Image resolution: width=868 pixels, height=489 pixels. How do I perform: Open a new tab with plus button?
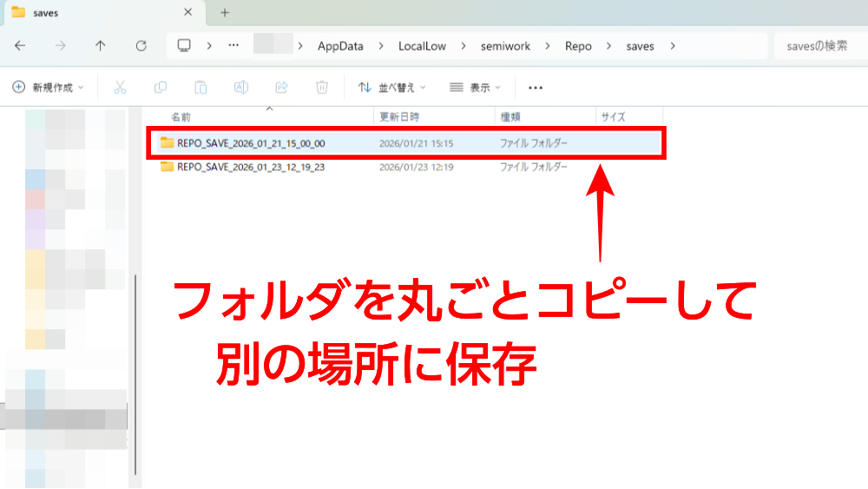click(225, 12)
